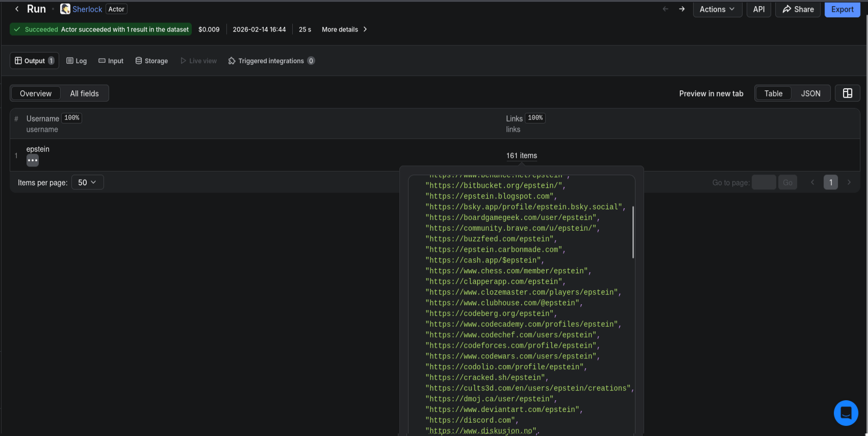Click the Go button

click(x=787, y=182)
